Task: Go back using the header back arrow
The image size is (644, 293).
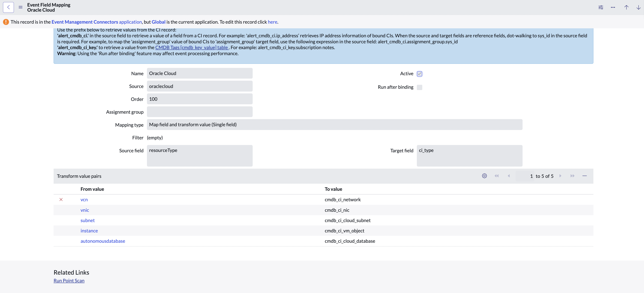Action: (x=8, y=7)
